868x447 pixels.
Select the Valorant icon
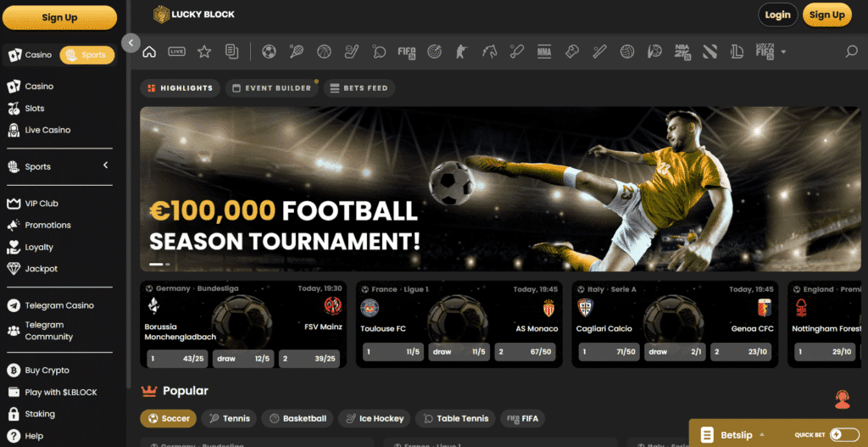click(709, 52)
